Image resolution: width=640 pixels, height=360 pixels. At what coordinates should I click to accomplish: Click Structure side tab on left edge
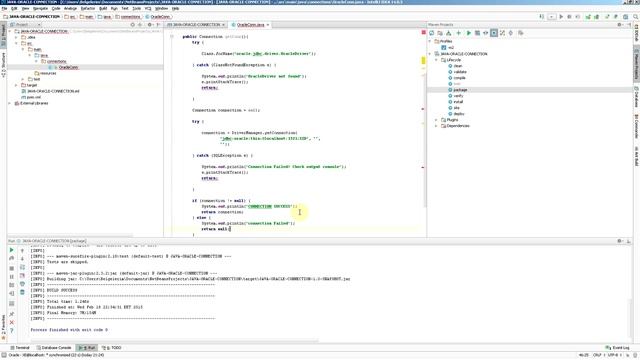3,64
